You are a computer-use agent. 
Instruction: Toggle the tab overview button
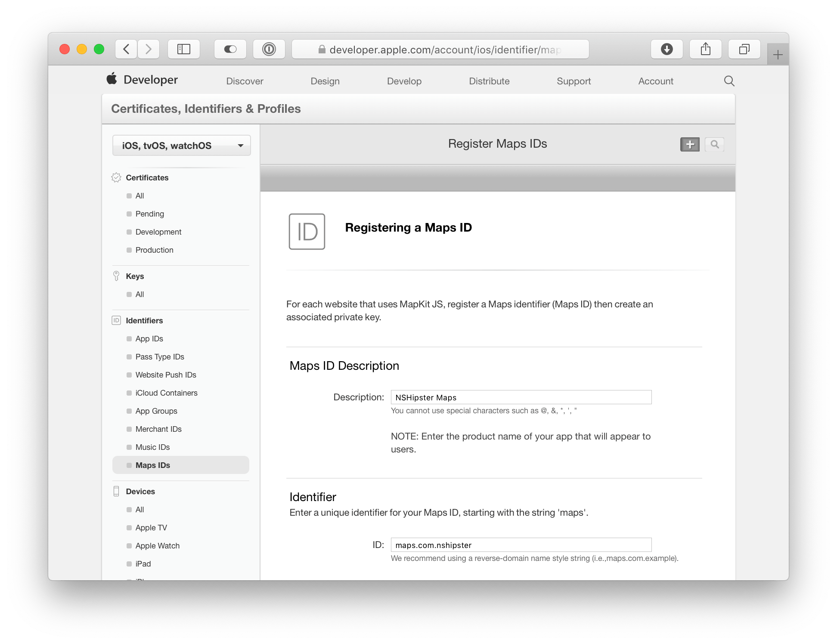point(744,49)
